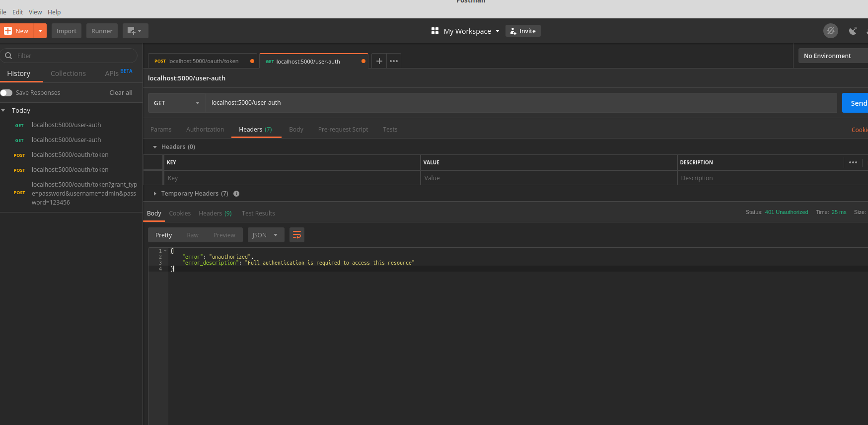Open the tab options ellipsis menu
The image size is (868, 425).
394,61
